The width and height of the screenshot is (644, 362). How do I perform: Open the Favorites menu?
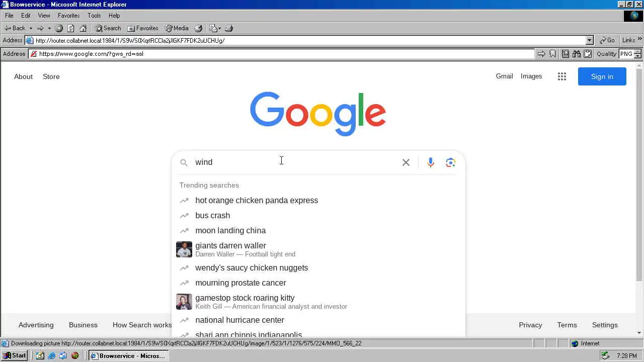(68, 16)
